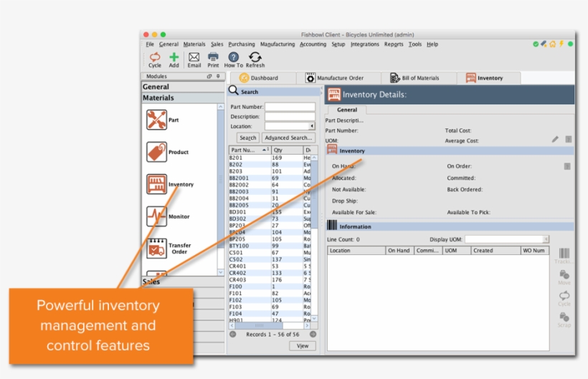588x379 pixels.
Task: Sort by Qty column header
Action: pyautogui.click(x=287, y=150)
